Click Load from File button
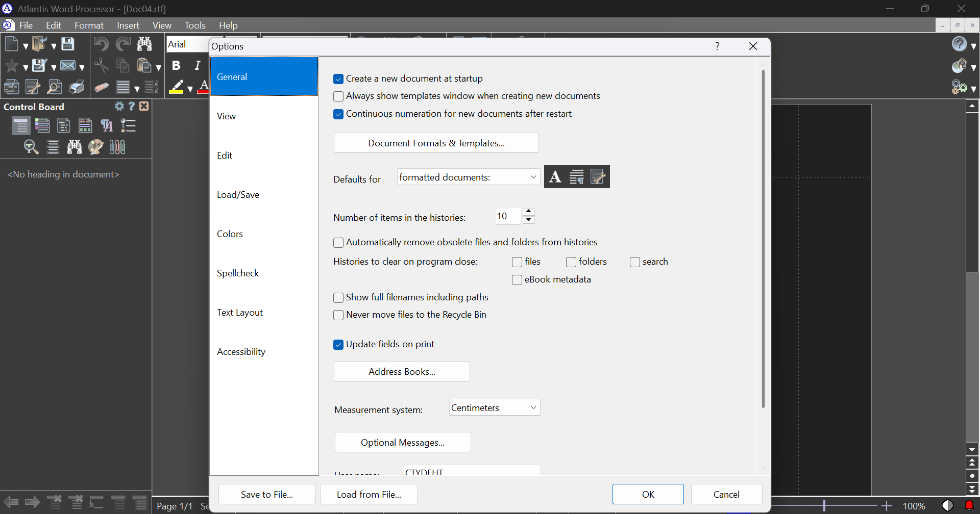 pyautogui.click(x=369, y=495)
